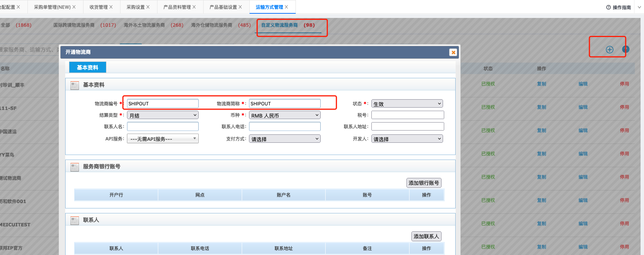Click the circled plus add icon
This screenshot has width=644, height=255.
coord(610,49)
